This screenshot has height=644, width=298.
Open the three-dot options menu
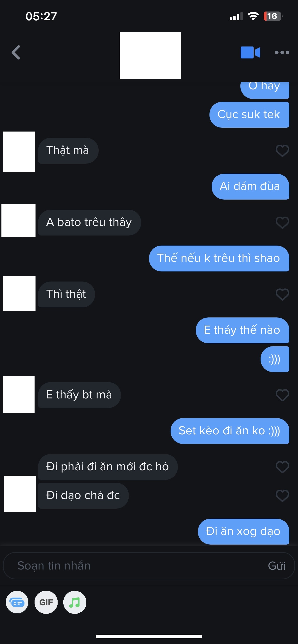[282, 52]
